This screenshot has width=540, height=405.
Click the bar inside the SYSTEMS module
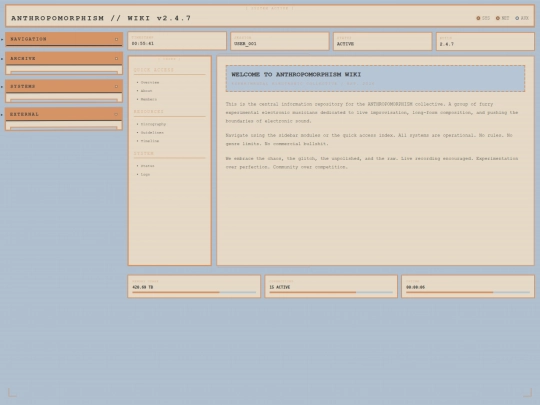coord(64,101)
